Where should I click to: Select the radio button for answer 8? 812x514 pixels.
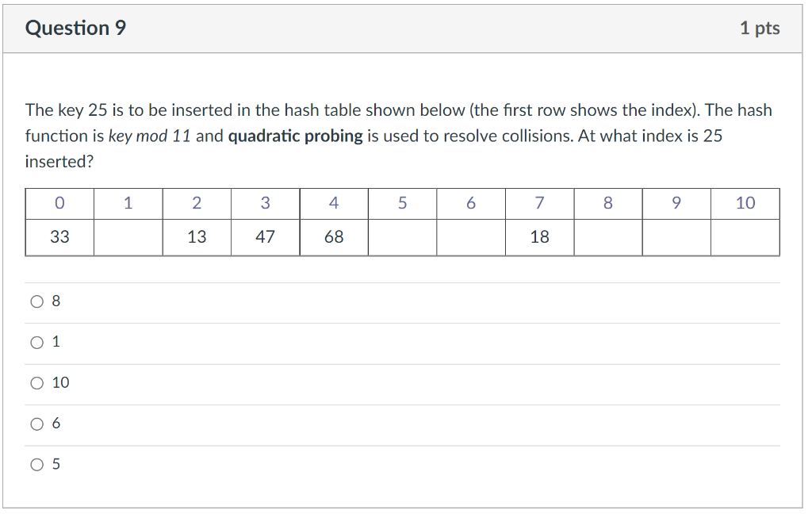pyautogui.click(x=36, y=301)
